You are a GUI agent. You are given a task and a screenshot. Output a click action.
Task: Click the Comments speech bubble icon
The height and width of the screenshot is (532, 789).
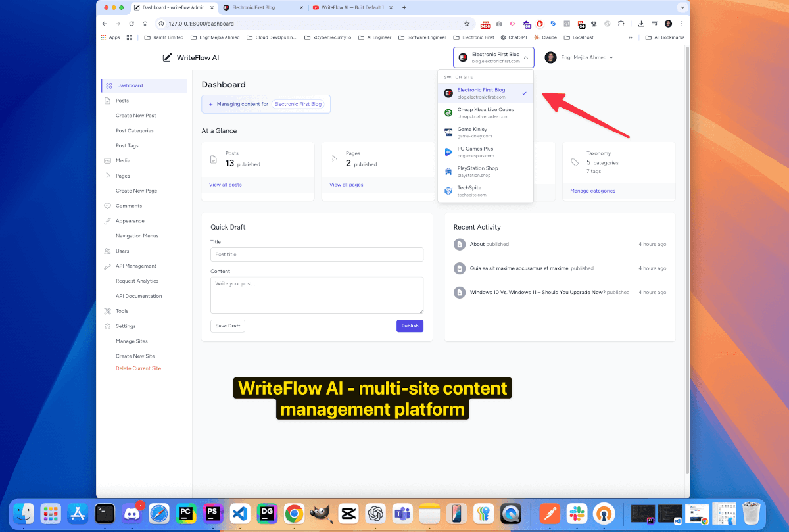pyautogui.click(x=108, y=206)
